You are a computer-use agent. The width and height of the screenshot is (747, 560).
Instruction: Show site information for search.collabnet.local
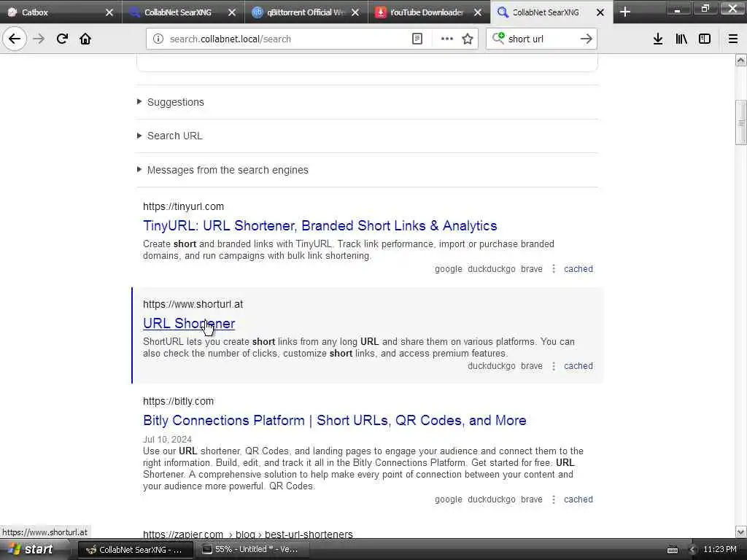point(158,39)
